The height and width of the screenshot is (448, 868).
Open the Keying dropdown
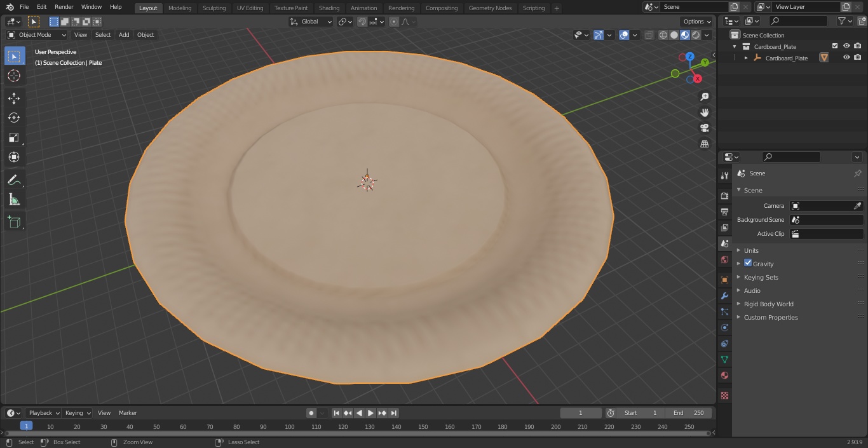point(78,413)
